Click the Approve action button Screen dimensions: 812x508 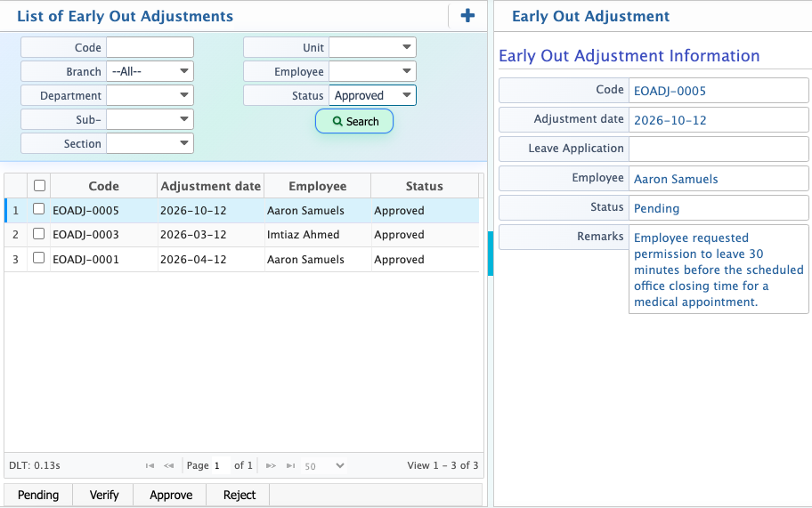tap(170, 495)
